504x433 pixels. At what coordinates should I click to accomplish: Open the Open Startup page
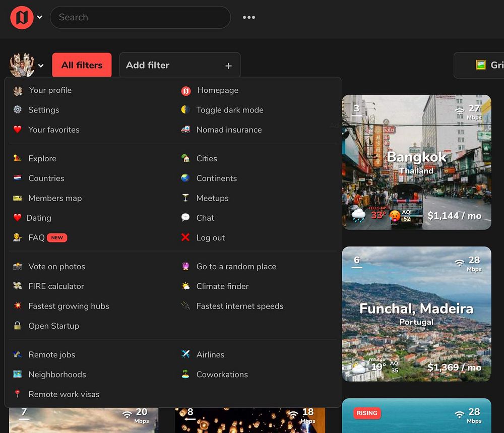[x=53, y=326]
